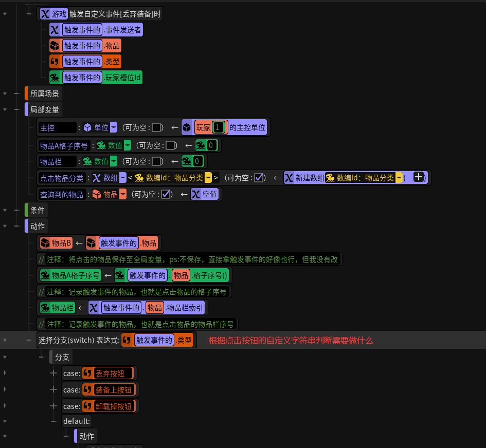The height and width of the screenshot is (448, 486).
Task: Edit the 点击物品分类 variable name field
Action: pyautogui.click(x=62, y=178)
